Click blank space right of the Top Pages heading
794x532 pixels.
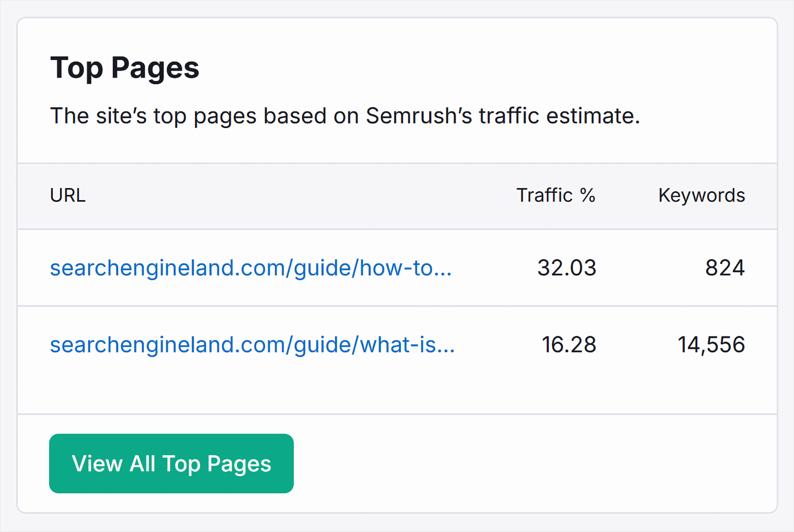point(465,68)
